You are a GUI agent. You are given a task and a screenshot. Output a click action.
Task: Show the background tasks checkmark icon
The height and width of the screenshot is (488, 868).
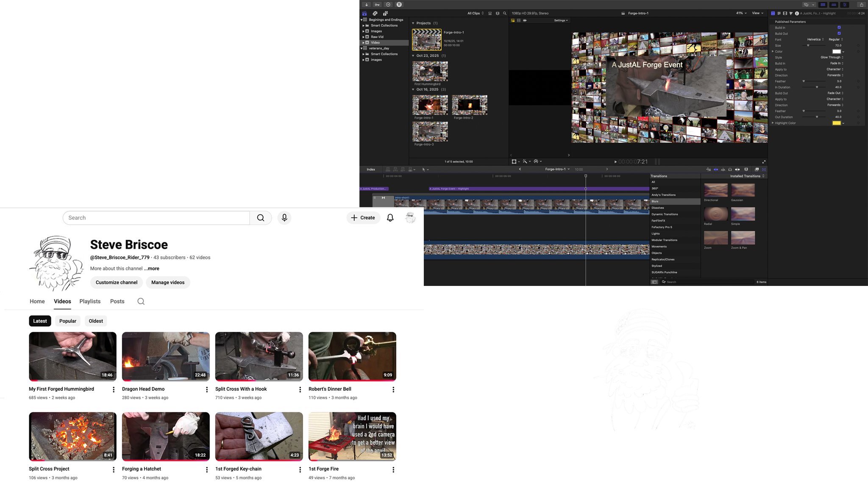(388, 5)
